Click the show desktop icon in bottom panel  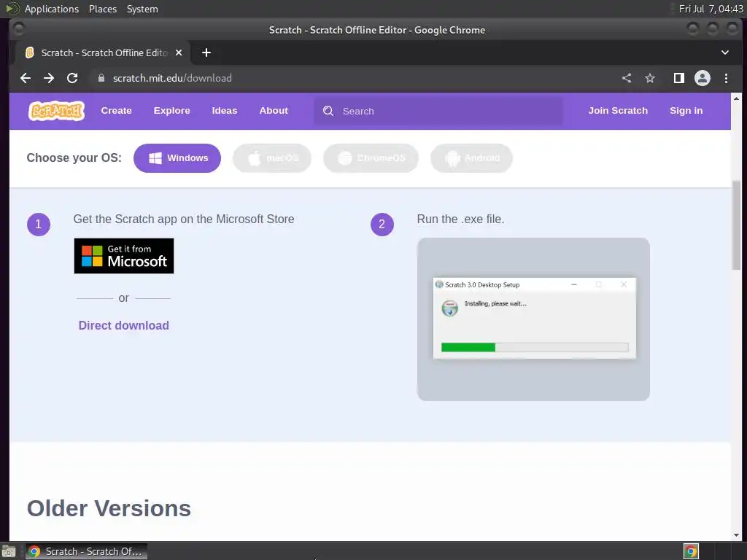[x=9, y=551]
